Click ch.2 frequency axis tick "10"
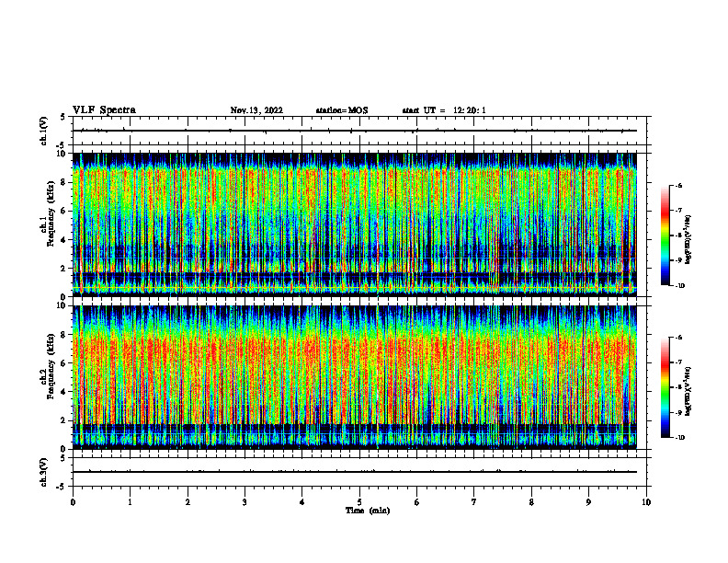728x563 pixels. [63, 305]
